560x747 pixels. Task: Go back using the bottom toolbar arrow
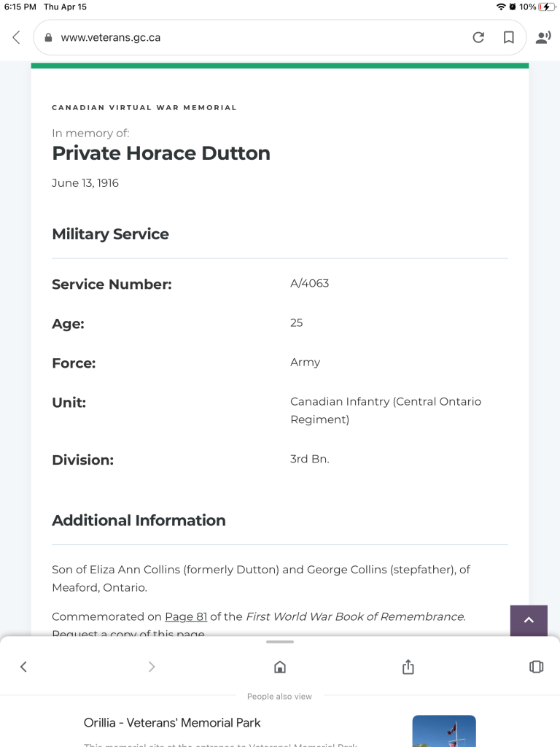(x=23, y=667)
